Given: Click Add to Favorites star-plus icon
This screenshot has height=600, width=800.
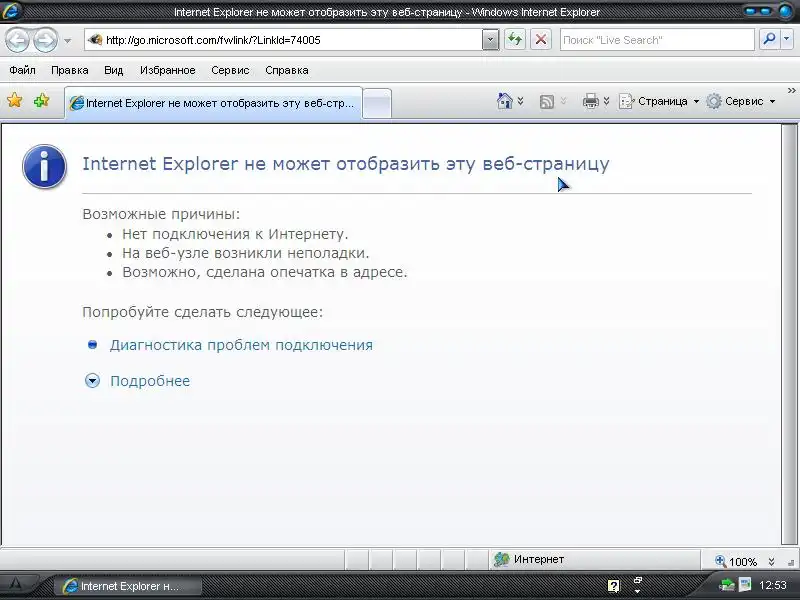Looking at the screenshot, I should [41, 101].
